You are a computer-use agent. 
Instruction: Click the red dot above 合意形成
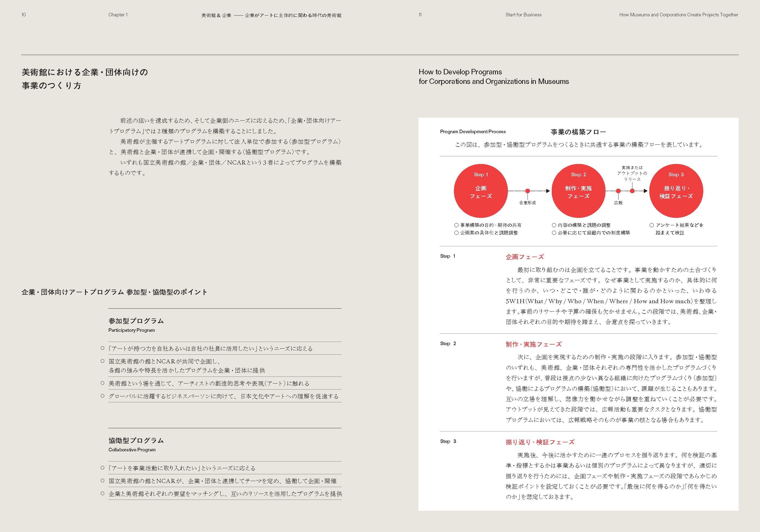(528, 191)
